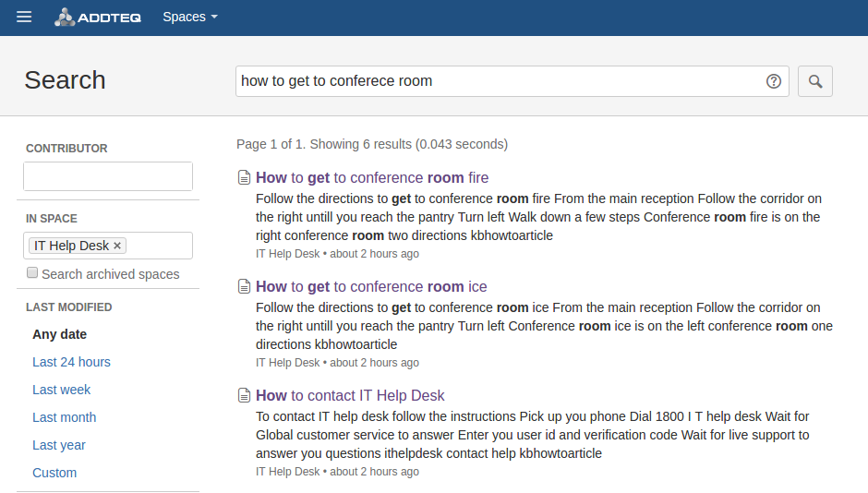This screenshot has width=868, height=493.
Task: Open the Custom date range option
Action: 54,473
